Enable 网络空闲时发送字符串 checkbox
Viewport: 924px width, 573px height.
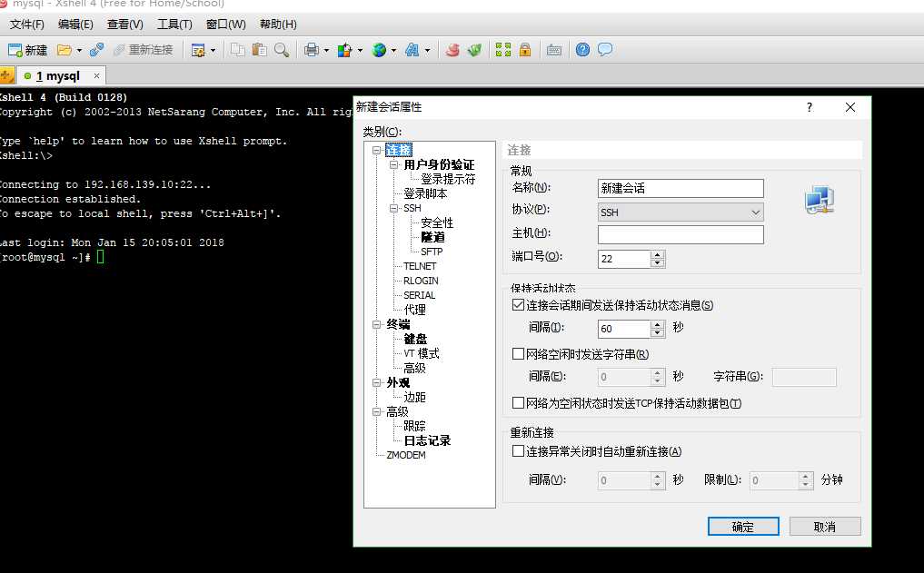point(518,354)
